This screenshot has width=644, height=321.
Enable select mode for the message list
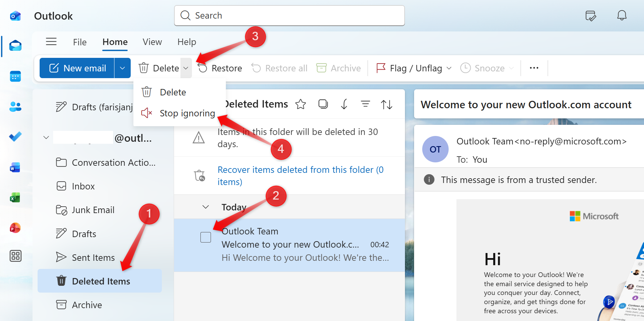click(323, 104)
